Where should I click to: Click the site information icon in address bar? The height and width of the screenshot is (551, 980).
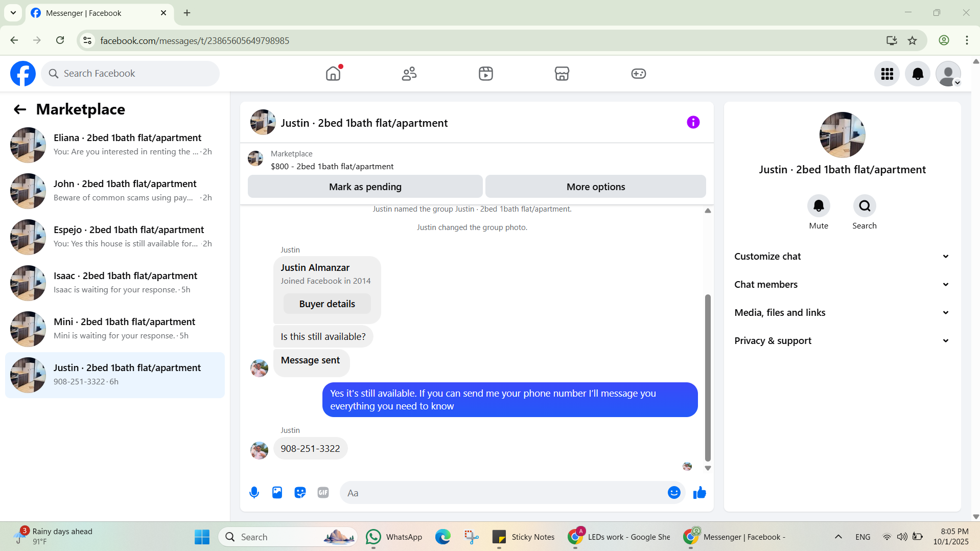click(88, 40)
